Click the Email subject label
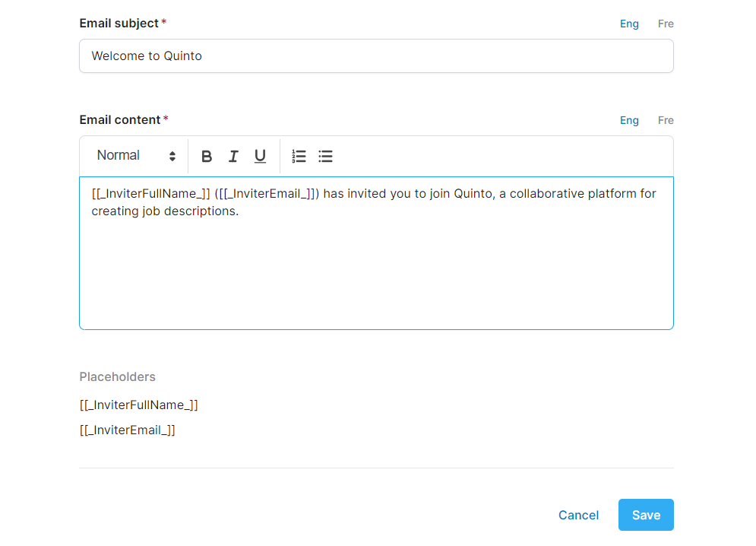Image resolution: width=756 pixels, height=546 pixels. (x=119, y=24)
